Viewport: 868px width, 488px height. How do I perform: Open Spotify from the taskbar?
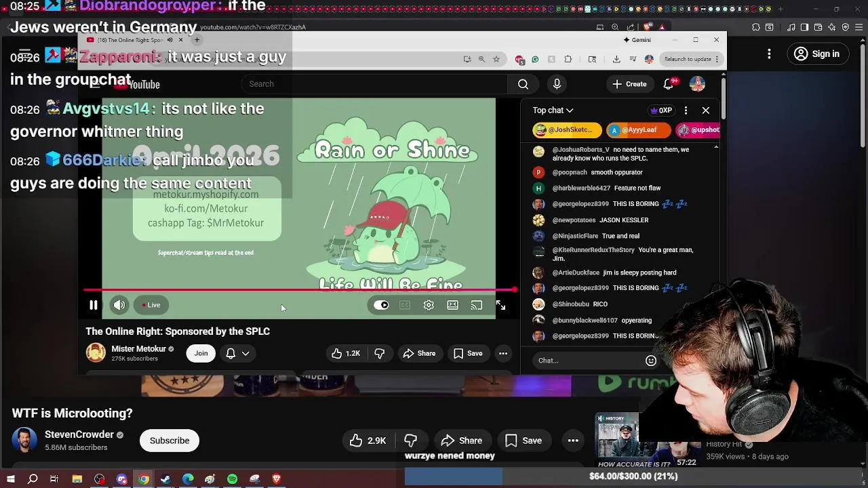point(232,479)
